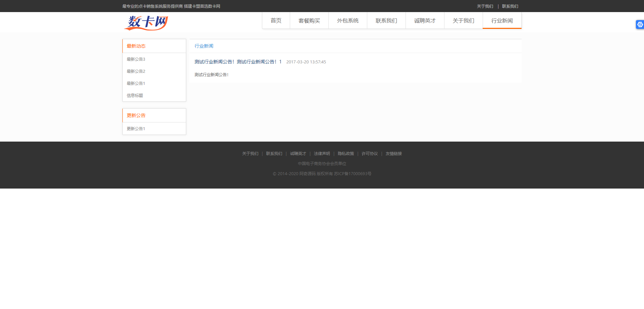Click the 数卡网 site logo
This screenshot has width=644, height=309.
[x=146, y=23]
